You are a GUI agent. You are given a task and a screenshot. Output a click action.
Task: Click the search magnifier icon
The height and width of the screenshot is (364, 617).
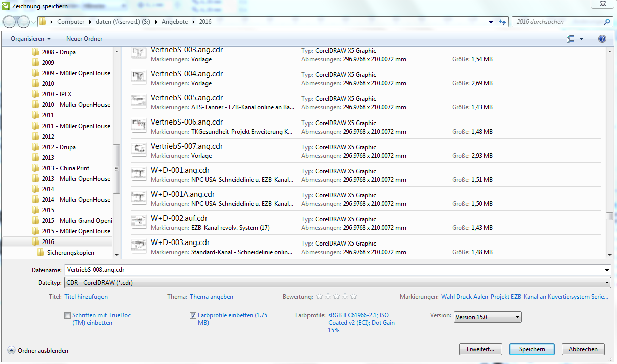(606, 22)
